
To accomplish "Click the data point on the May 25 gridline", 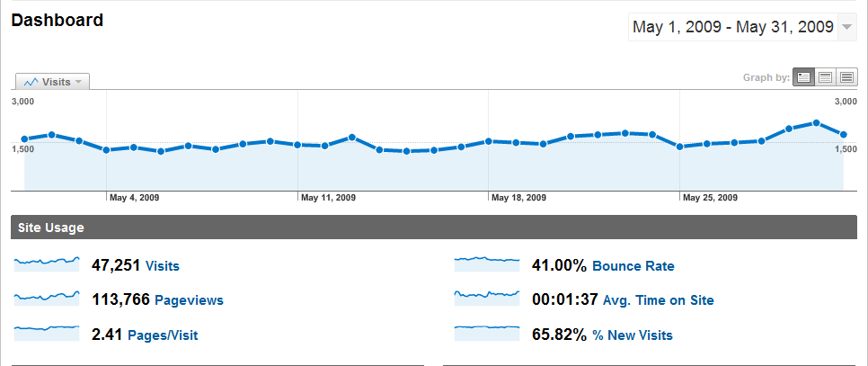I will 680,147.
